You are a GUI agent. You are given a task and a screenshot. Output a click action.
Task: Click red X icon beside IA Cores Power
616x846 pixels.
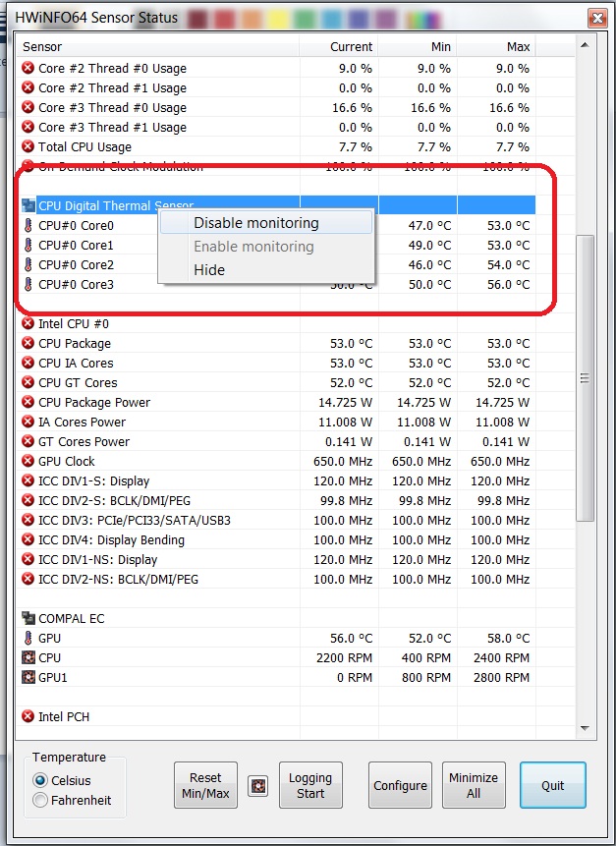click(x=28, y=422)
